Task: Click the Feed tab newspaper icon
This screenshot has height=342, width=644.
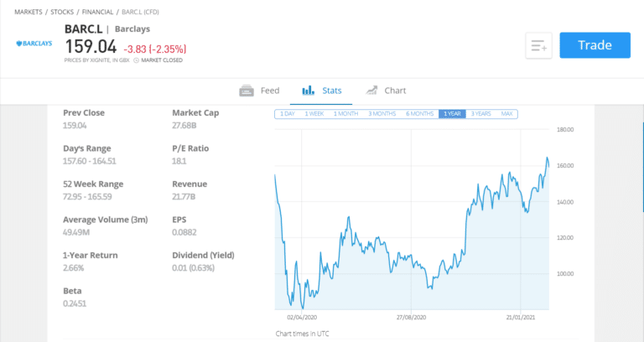Action: pyautogui.click(x=247, y=91)
